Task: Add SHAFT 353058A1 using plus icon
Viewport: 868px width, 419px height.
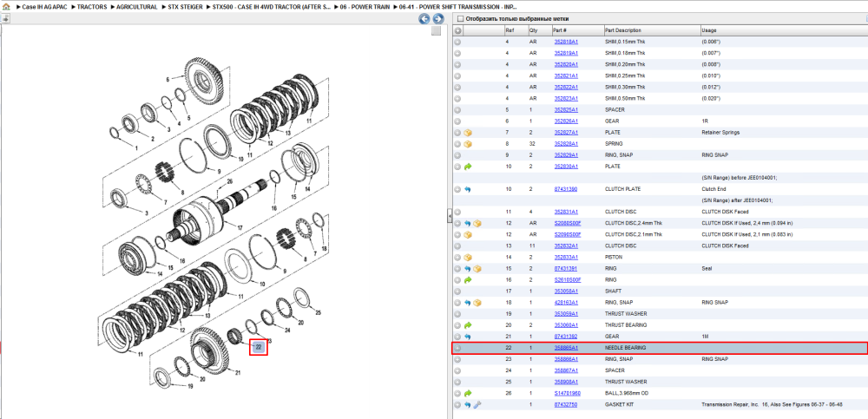Action: [457, 291]
